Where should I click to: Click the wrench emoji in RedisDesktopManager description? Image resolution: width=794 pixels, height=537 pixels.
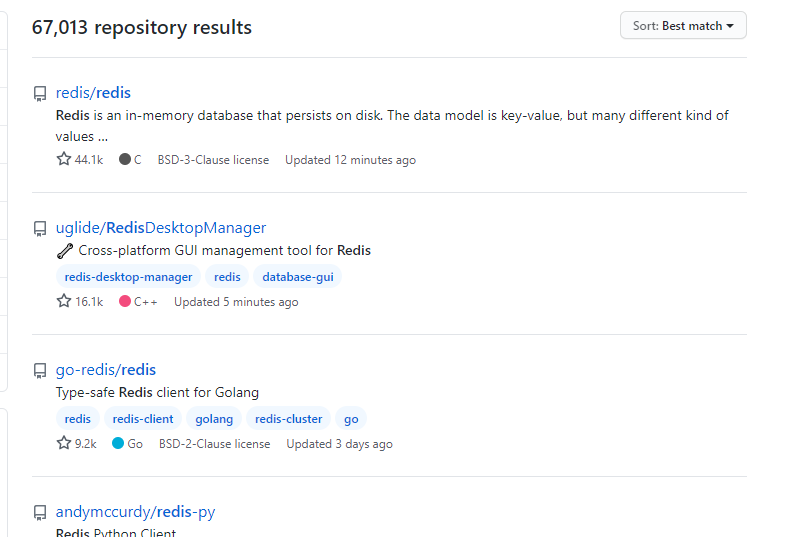coord(65,251)
